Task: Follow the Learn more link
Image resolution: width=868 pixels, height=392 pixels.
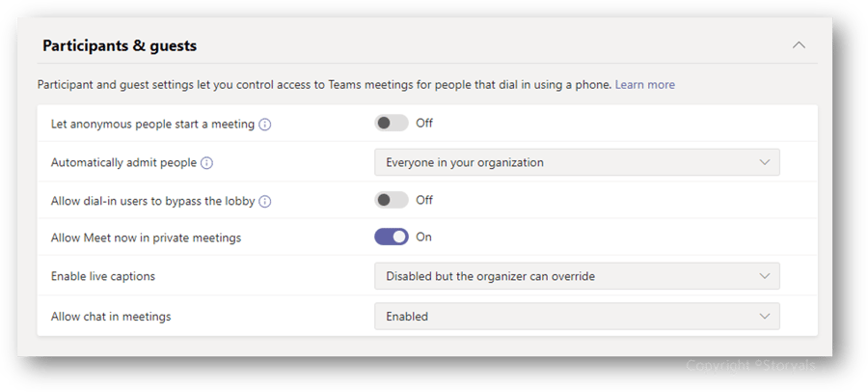Action: pos(645,85)
